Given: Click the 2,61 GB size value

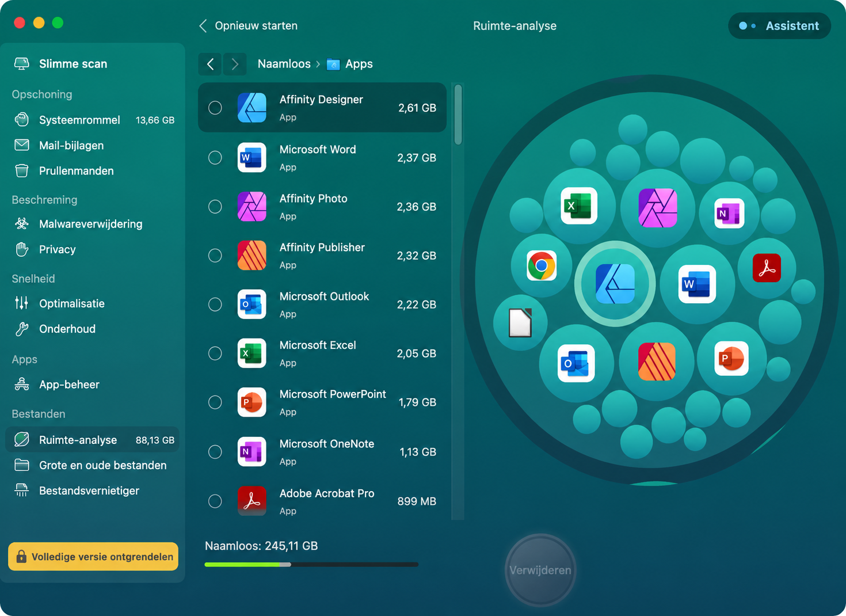Looking at the screenshot, I should click(x=417, y=108).
